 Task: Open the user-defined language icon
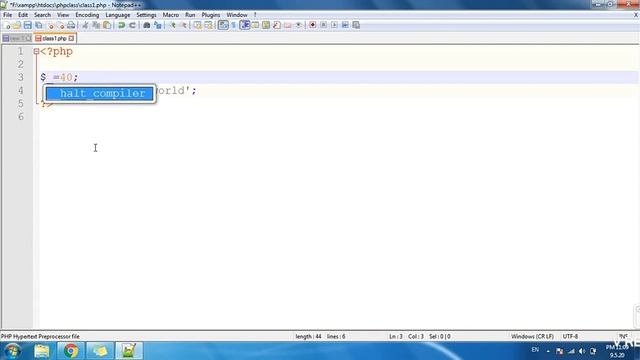(255, 25)
